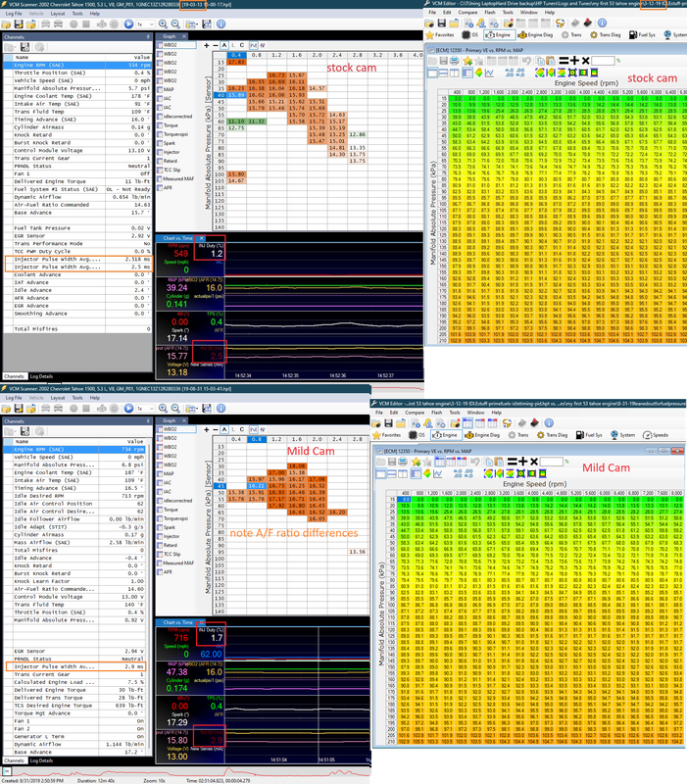Screen dimensions: 687x784
Task: Close Chart vs. Time tab in top scanner
Action: point(202,238)
